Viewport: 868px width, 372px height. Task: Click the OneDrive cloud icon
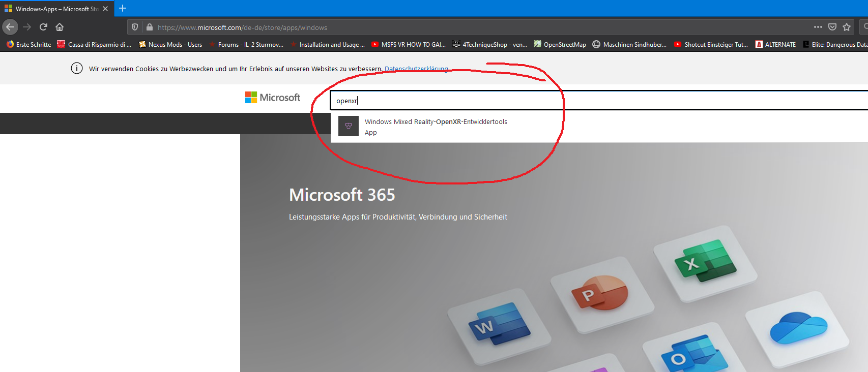click(x=798, y=328)
